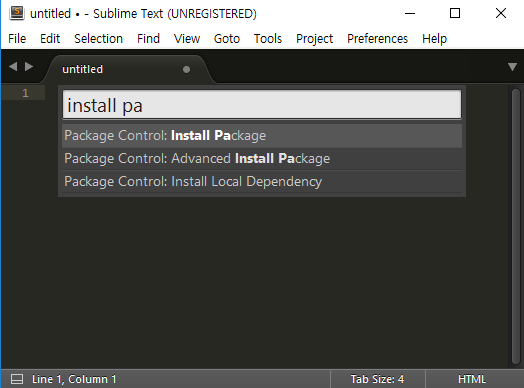The image size is (524, 388).
Task: Toggle the side panel switcher icon in status bar
Action: tap(17, 379)
